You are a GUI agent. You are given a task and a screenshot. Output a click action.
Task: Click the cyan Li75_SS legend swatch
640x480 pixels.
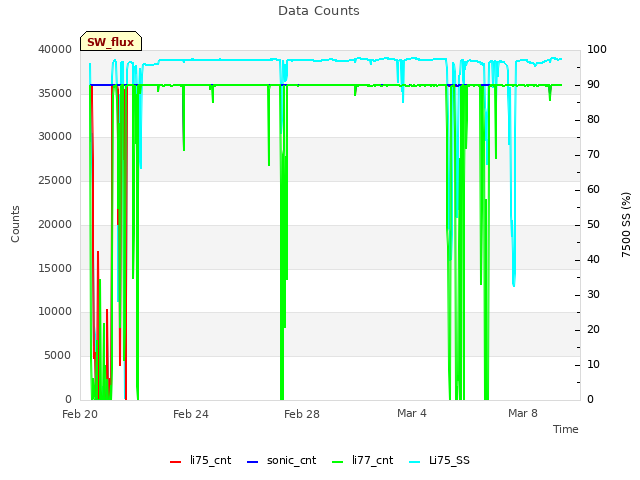(x=414, y=462)
